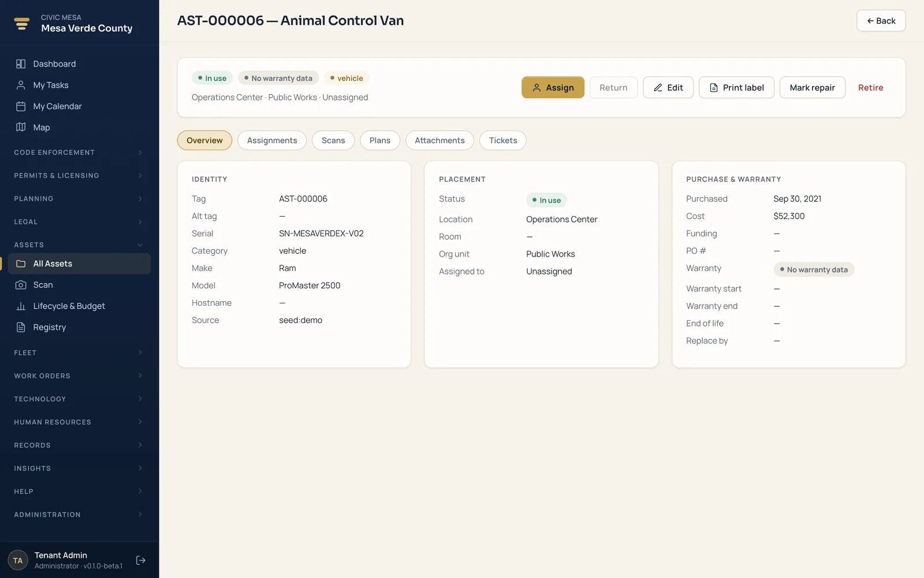924x578 pixels.
Task: Switch to the Overview tab
Action: click(204, 140)
